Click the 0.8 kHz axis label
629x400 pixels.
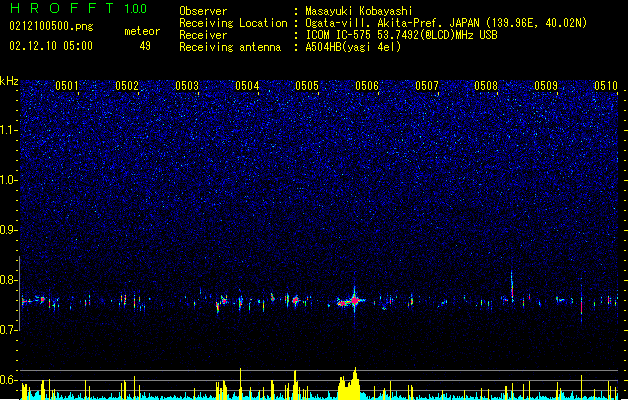coord(9,280)
